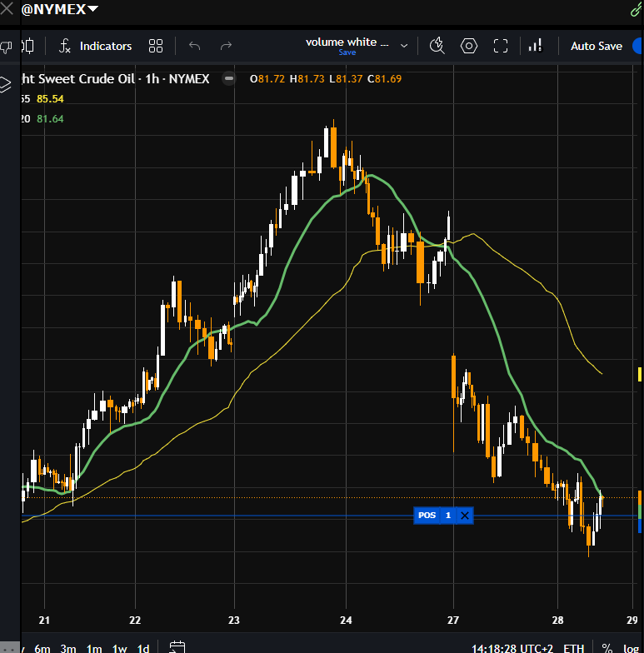Select the 1m date range

(x=94, y=648)
